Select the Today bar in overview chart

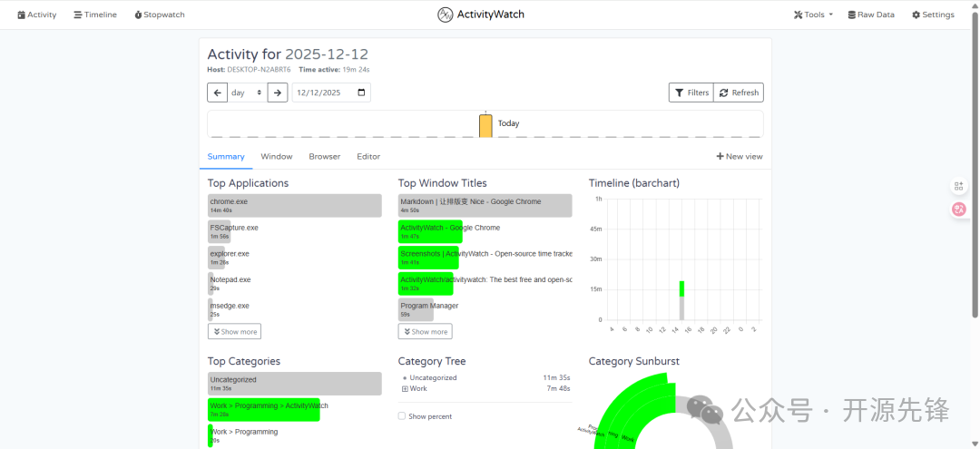pyautogui.click(x=485, y=125)
